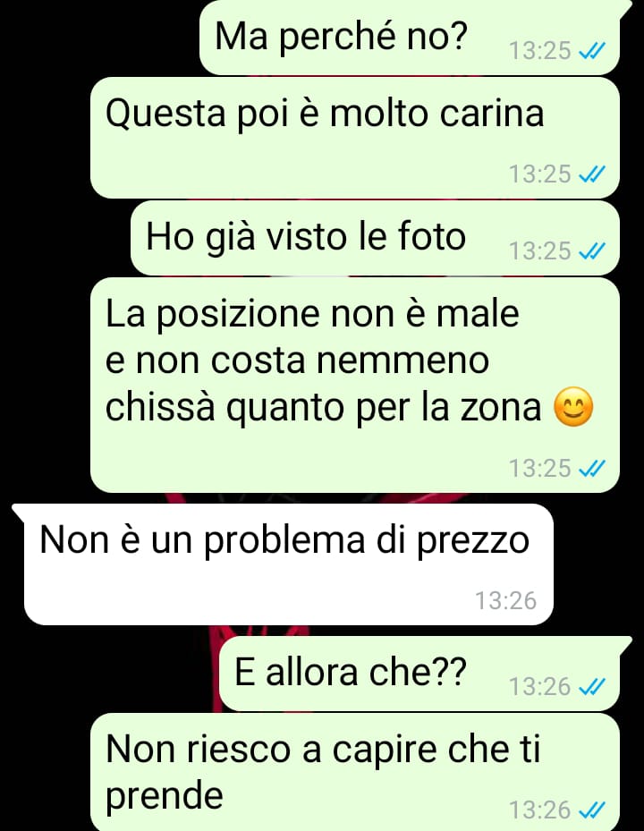Click the read receipt ticks on "Ma perché no?"
Viewport: 644px width, 831px height.
coord(591,51)
